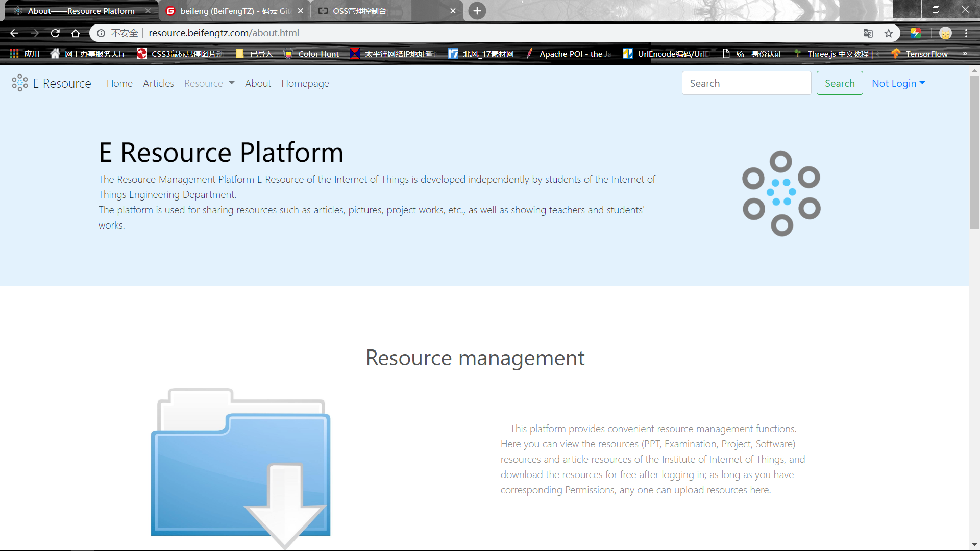This screenshot has width=980, height=551.
Task: Click the E Resource logo
Action: click(51, 83)
